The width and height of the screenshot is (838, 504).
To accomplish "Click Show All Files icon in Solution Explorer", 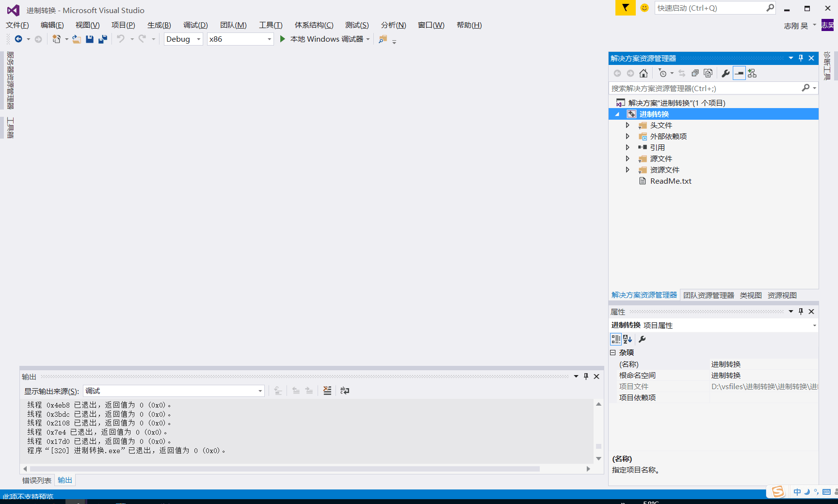I will [708, 73].
